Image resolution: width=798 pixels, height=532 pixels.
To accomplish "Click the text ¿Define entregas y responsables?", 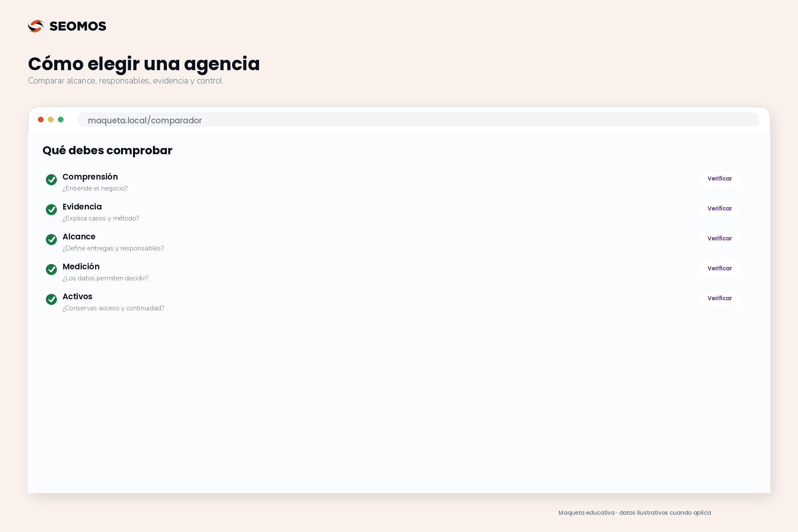I will [x=113, y=248].
